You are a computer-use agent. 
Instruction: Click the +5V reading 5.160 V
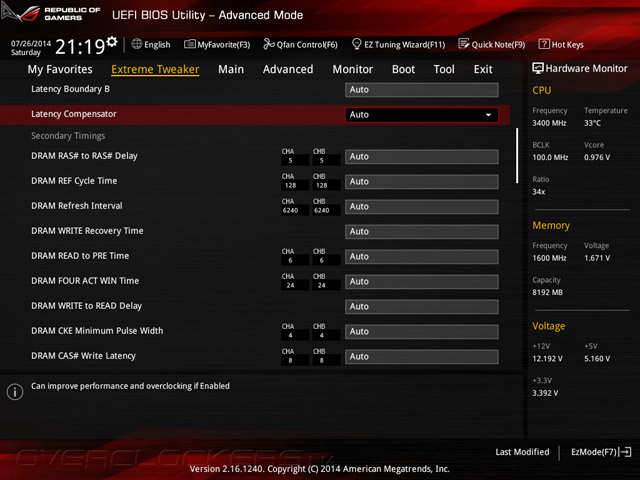[x=597, y=359]
